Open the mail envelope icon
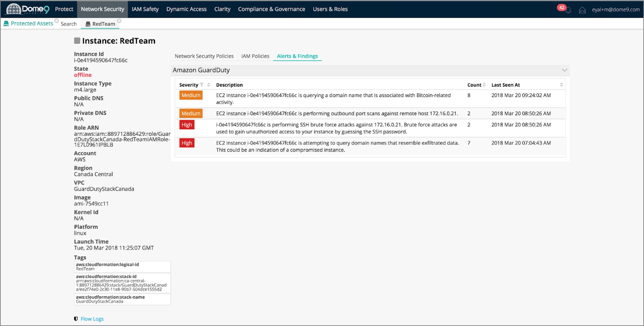 [x=582, y=10]
